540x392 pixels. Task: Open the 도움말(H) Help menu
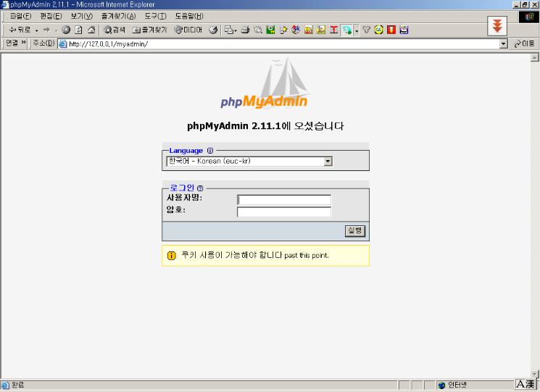[x=189, y=16]
